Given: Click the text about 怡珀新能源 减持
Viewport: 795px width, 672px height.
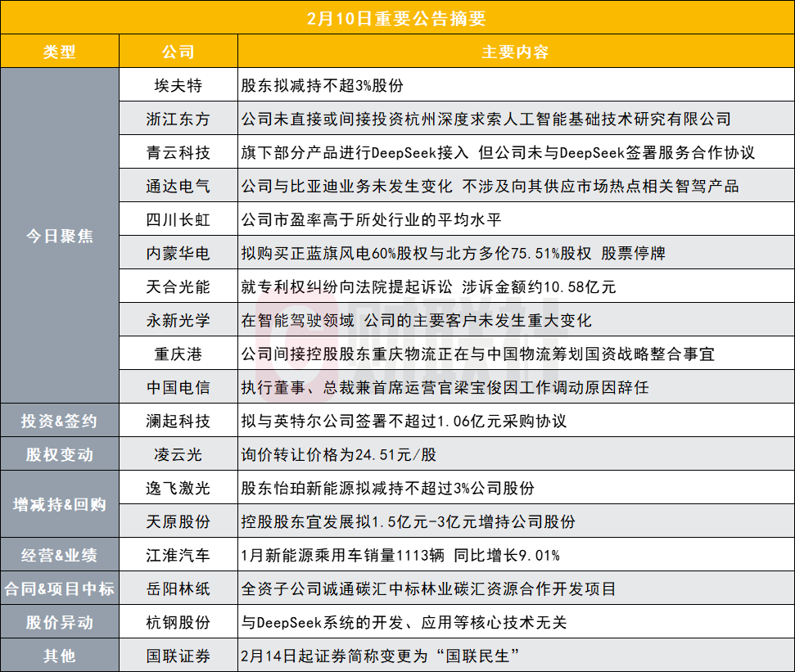Looking at the screenshot, I should point(387,488).
